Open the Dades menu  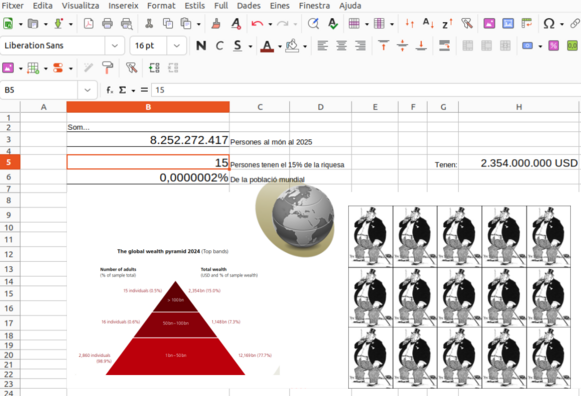click(249, 6)
